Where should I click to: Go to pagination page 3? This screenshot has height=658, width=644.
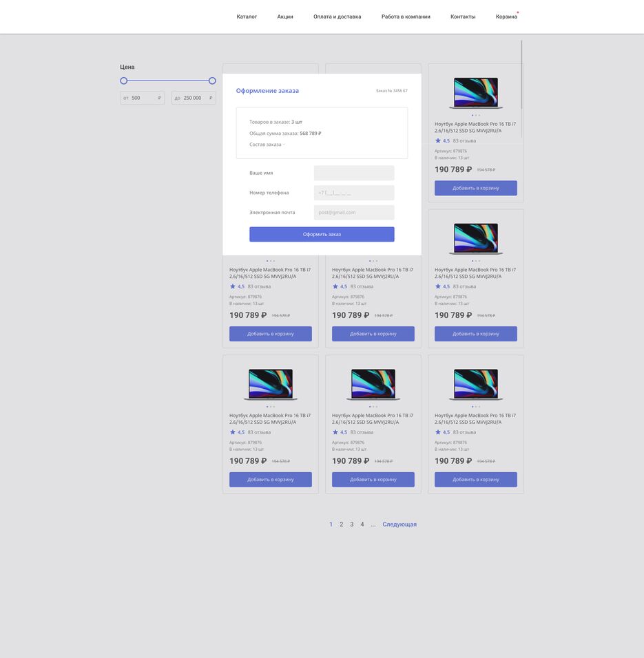[352, 524]
